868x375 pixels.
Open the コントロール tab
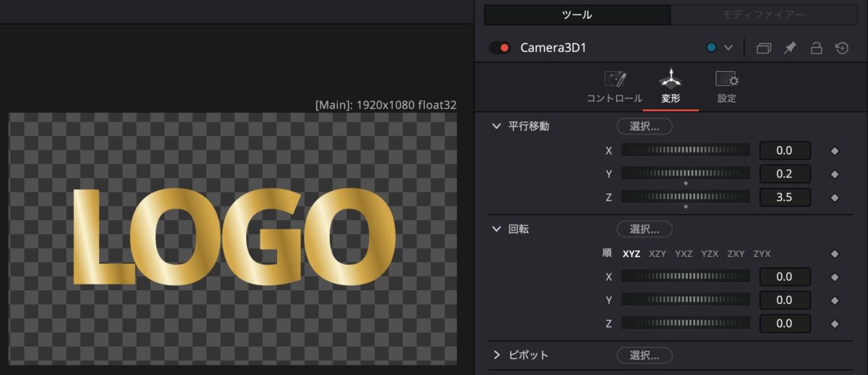(x=614, y=87)
